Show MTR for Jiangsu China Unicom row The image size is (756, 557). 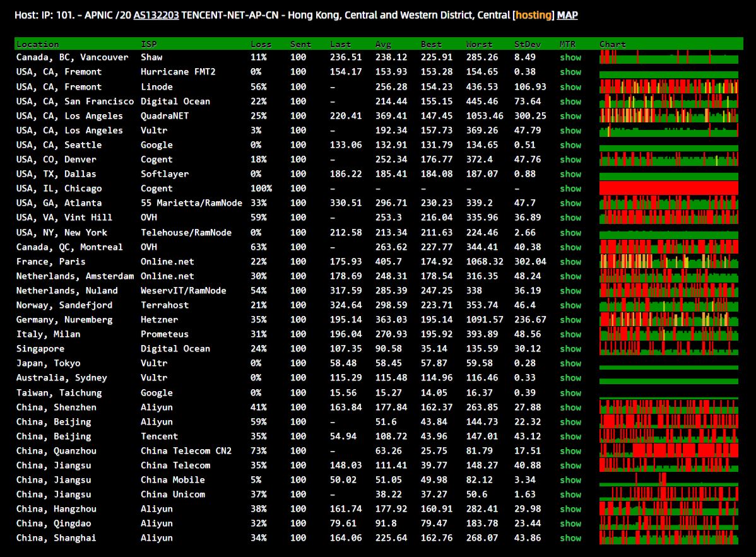[x=570, y=495]
